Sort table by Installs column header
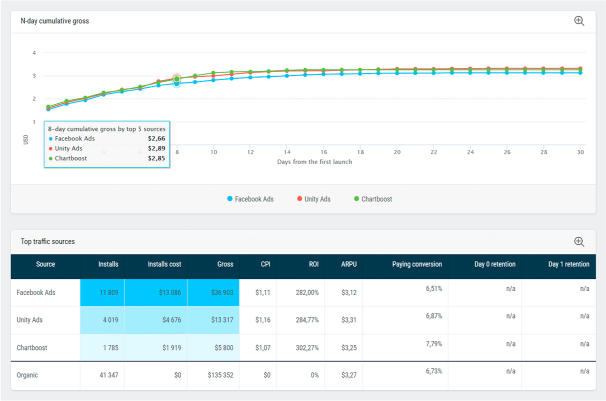Image resolution: width=606 pixels, height=401 pixels. tap(109, 264)
